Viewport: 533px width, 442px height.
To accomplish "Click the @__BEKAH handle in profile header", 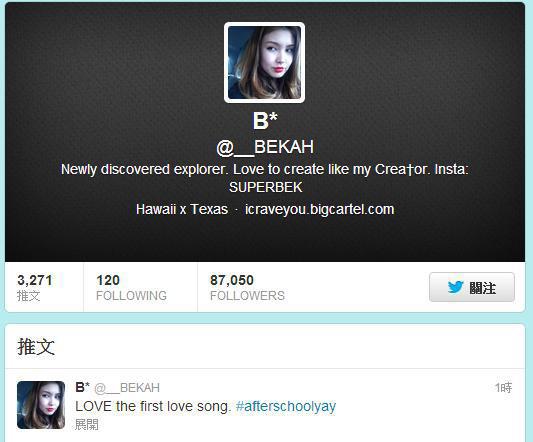I will 265,147.
